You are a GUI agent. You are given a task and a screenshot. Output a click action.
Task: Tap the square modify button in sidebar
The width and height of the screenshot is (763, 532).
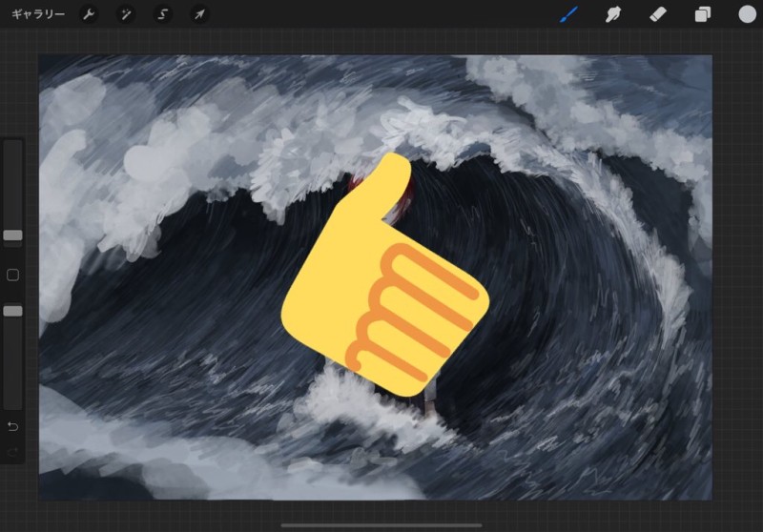(x=12, y=276)
